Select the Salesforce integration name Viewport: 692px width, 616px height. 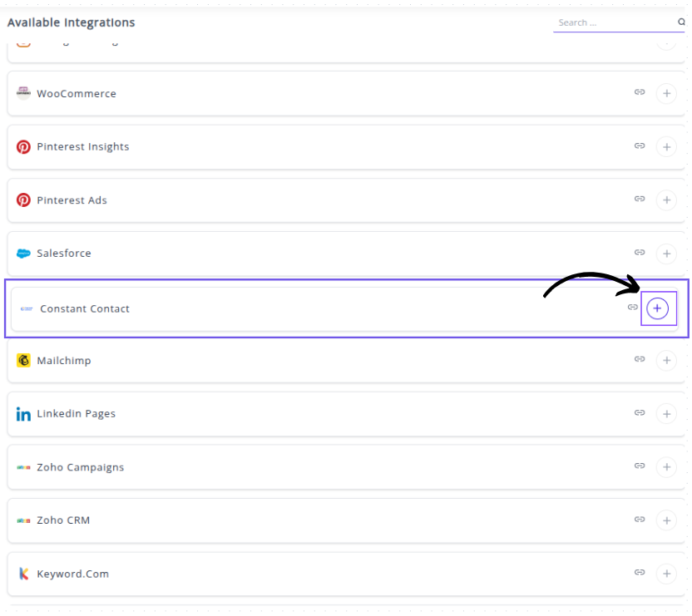pos(64,254)
